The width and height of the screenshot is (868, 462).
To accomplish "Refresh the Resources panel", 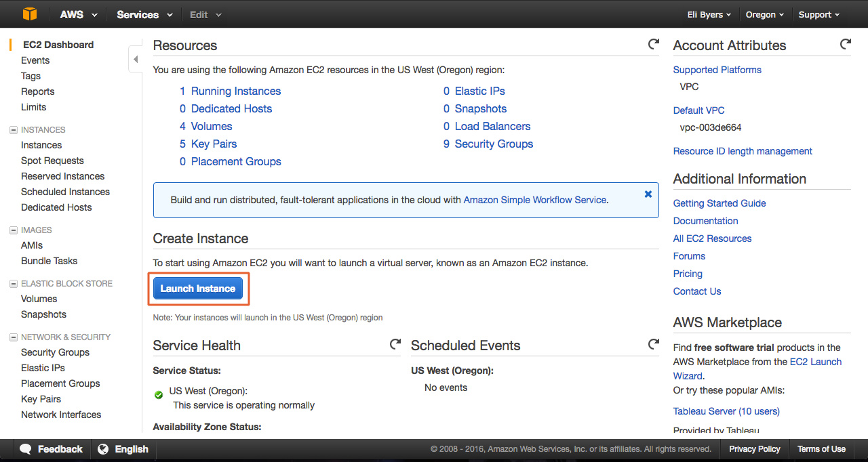I will (653, 44).
